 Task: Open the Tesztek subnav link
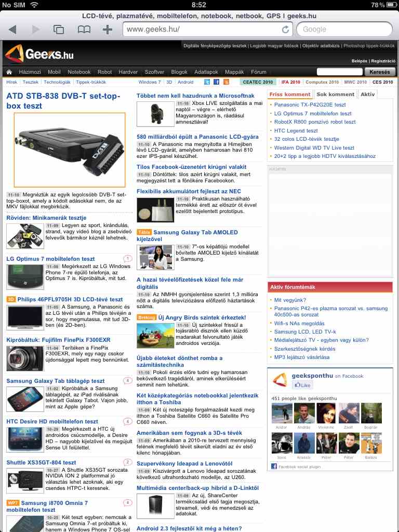31,82
